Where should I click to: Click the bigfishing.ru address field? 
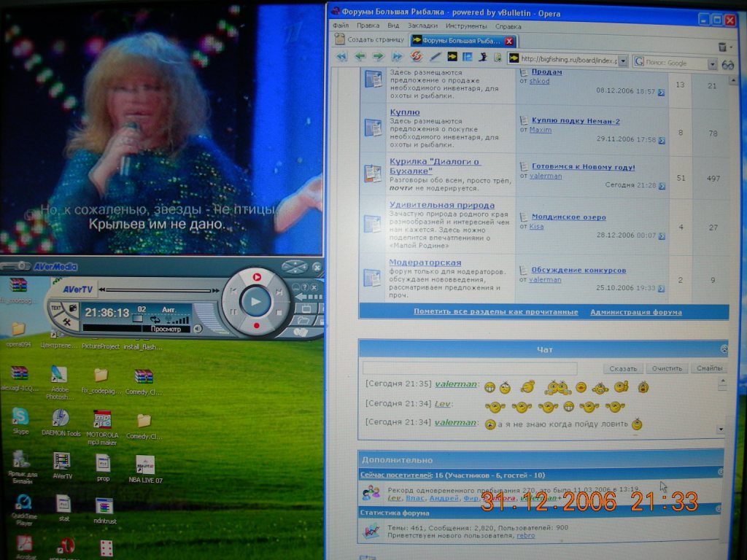coord(568,60)
